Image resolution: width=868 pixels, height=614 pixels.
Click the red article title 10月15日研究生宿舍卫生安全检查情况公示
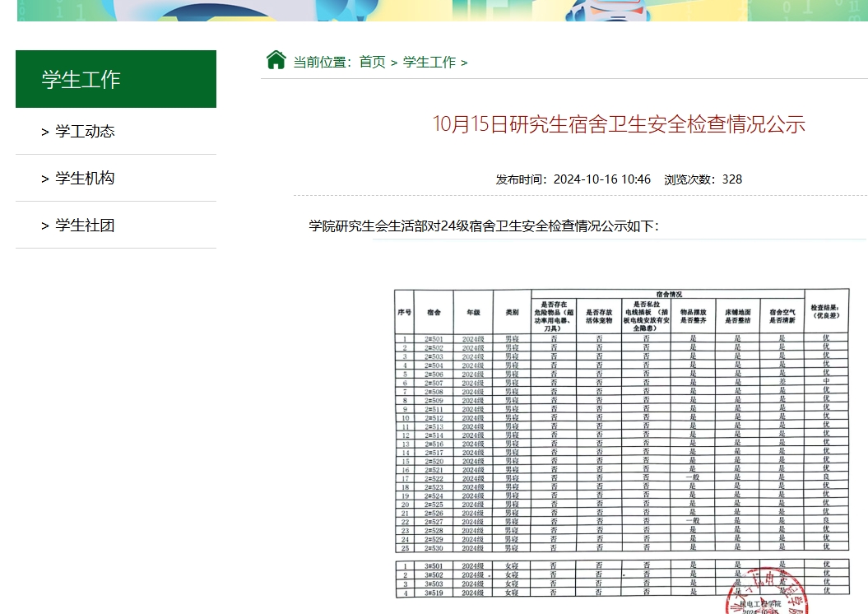point(619,124)
